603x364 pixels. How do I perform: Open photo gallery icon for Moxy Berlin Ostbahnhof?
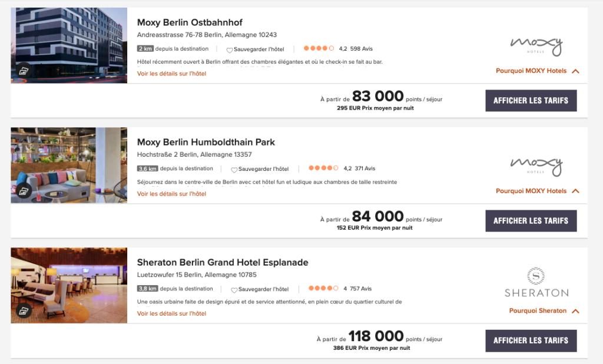[x=24, y=71]
